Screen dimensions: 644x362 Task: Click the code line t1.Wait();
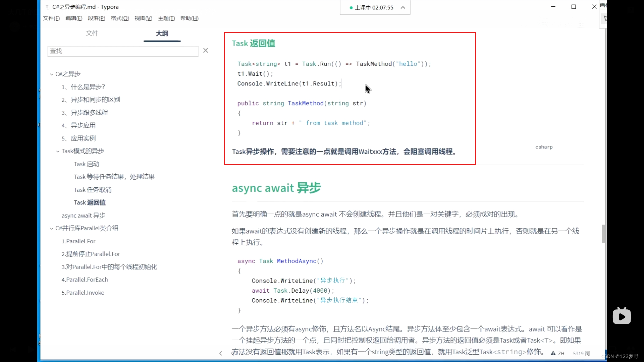[x=255, y=74]
